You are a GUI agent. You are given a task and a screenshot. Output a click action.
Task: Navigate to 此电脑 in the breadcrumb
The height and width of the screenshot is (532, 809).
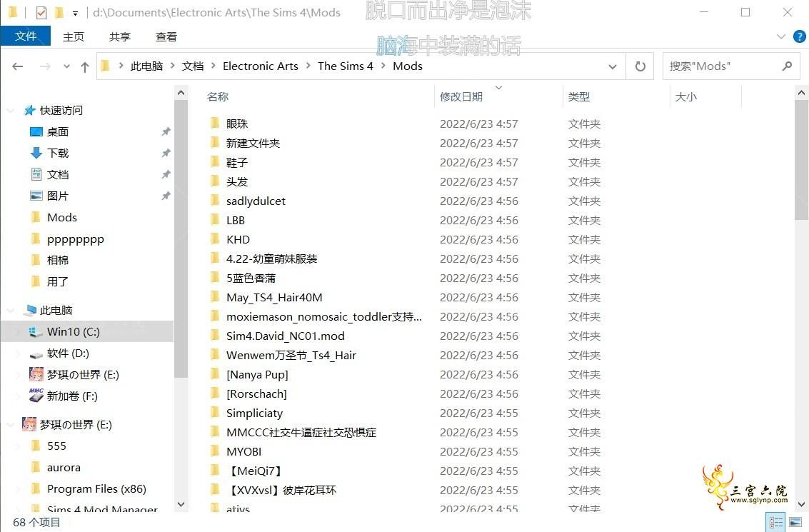pos(146,66)
